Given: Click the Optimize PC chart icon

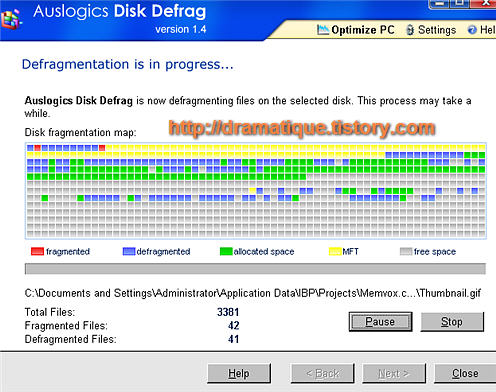Looking at the screenshot, I should click(x=323, y=30).
